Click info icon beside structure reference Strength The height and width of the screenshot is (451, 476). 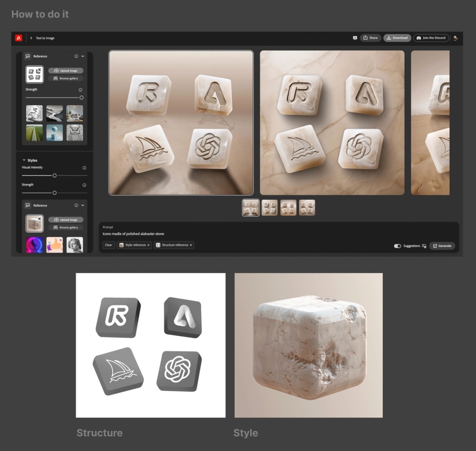point(80,90)
